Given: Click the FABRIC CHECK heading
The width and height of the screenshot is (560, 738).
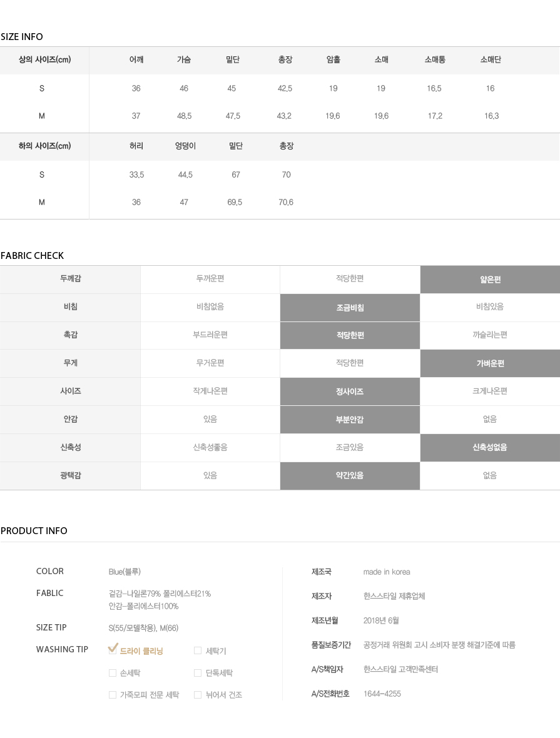Looking at the screenshot, I should coord(32,256).
